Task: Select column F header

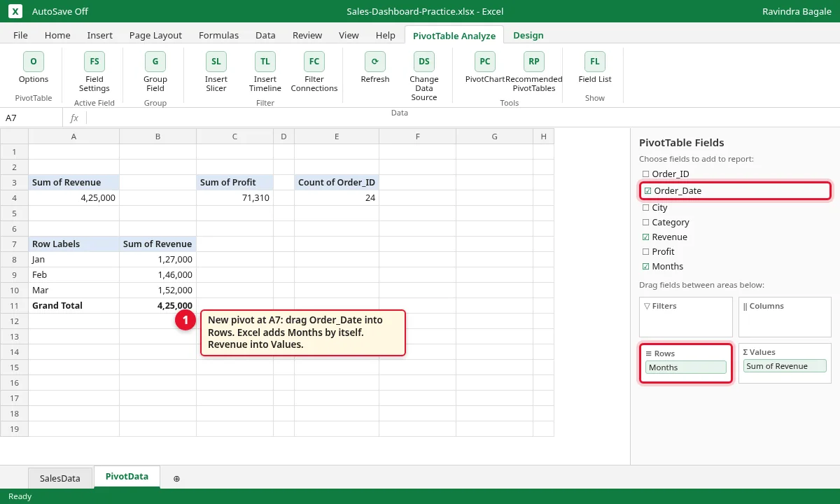Action: [417, 136]
